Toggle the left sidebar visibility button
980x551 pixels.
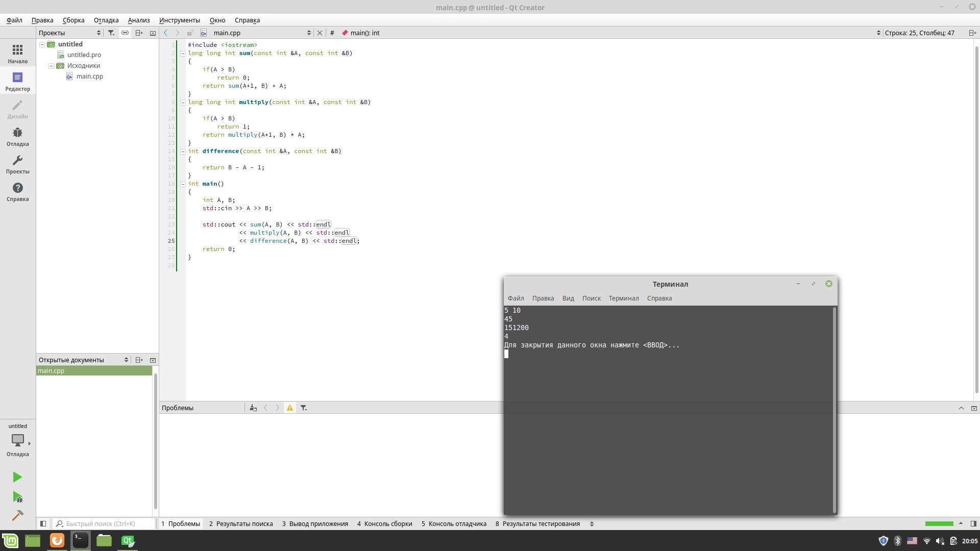click(x=43, y=523)
